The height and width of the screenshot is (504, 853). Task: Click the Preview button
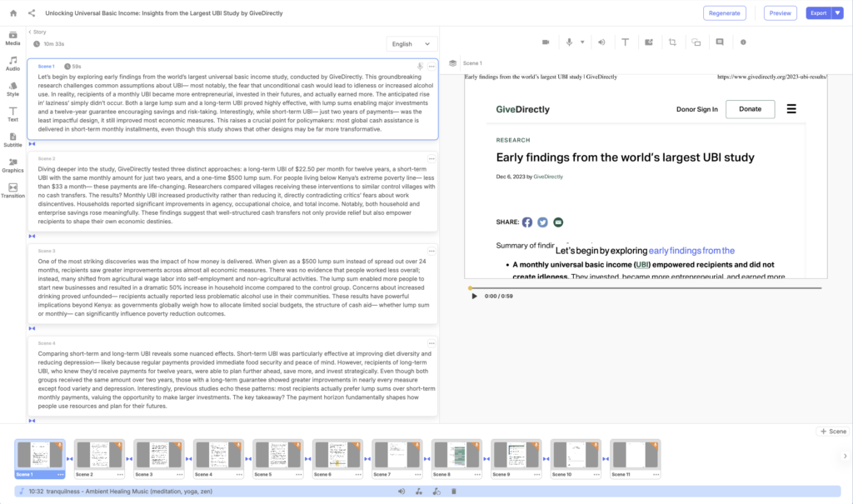pyautogui.click(x=780, y=13)
